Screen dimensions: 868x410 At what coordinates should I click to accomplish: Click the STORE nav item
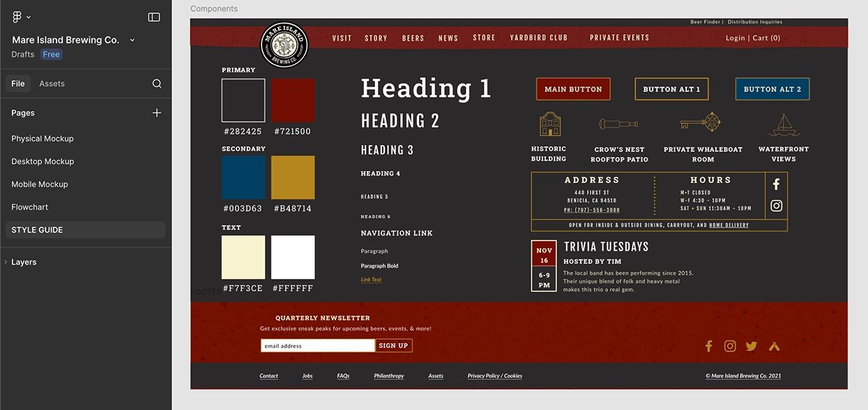coord(484,38)
